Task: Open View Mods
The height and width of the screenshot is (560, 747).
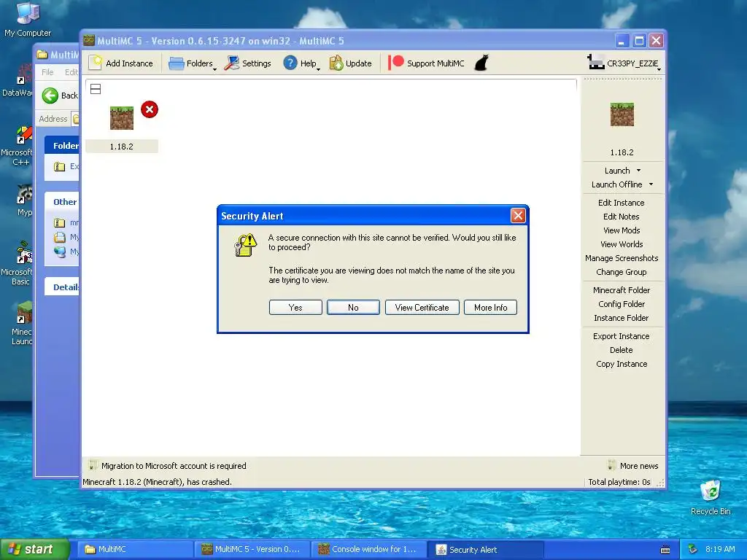Action: 622,230
